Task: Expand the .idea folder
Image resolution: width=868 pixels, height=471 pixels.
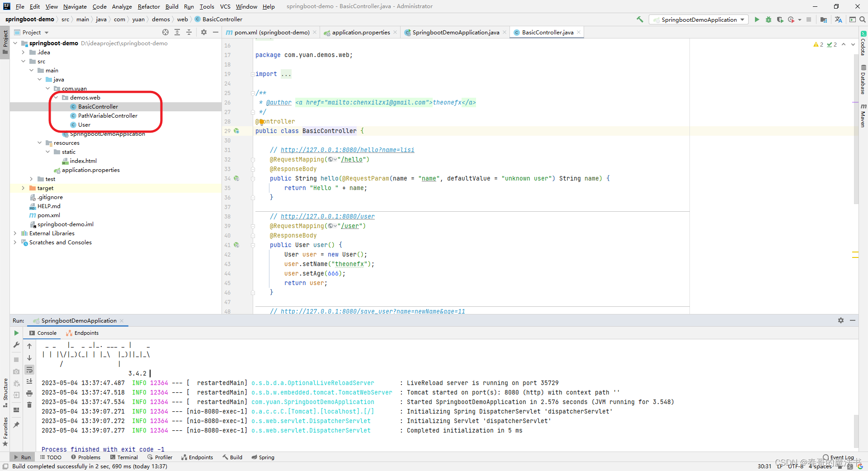Action: click(23, 52)
